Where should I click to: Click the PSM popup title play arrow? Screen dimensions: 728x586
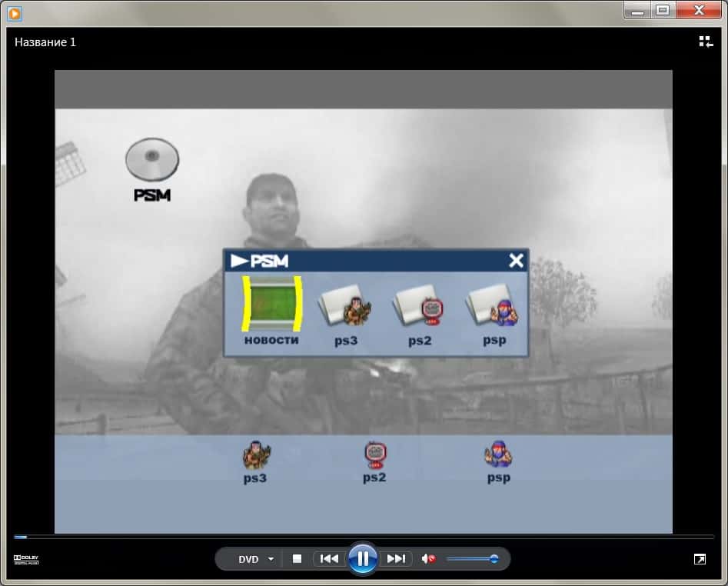(239, 261)
